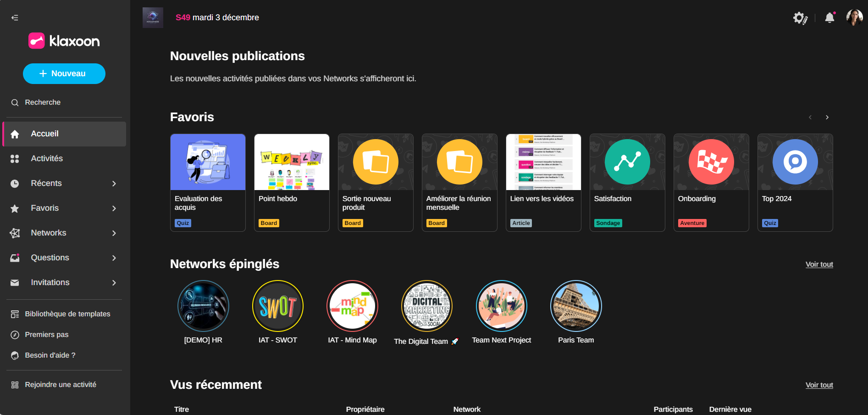Open the Onboarding Aventure activity
868x415 pixels.
pos(711,182)
